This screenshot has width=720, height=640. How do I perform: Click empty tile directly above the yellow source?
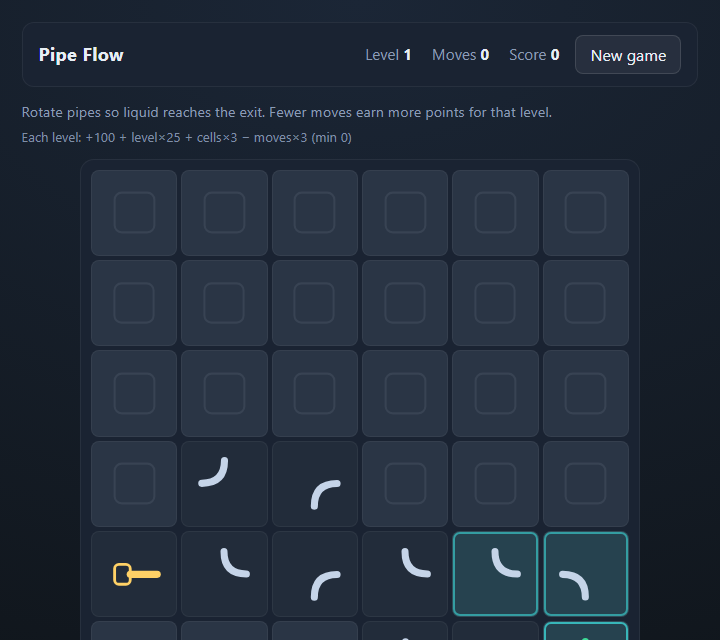pyautogui.click(x=134, y=484)
